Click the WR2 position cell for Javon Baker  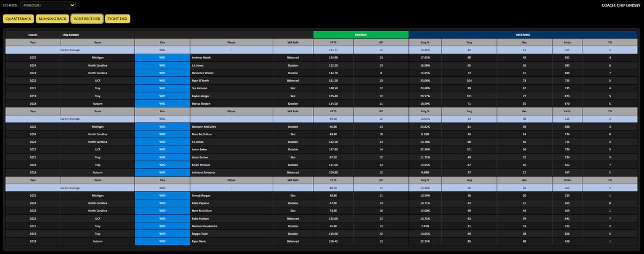(x=162, y=150)
